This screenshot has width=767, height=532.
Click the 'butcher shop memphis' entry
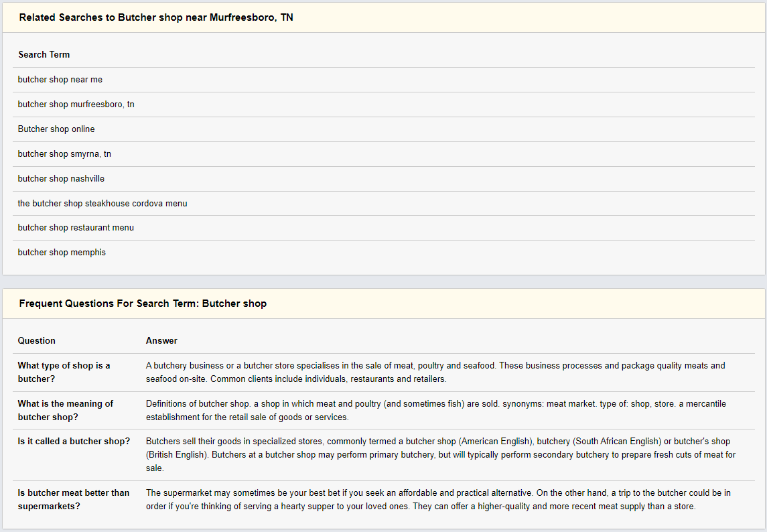62,253
